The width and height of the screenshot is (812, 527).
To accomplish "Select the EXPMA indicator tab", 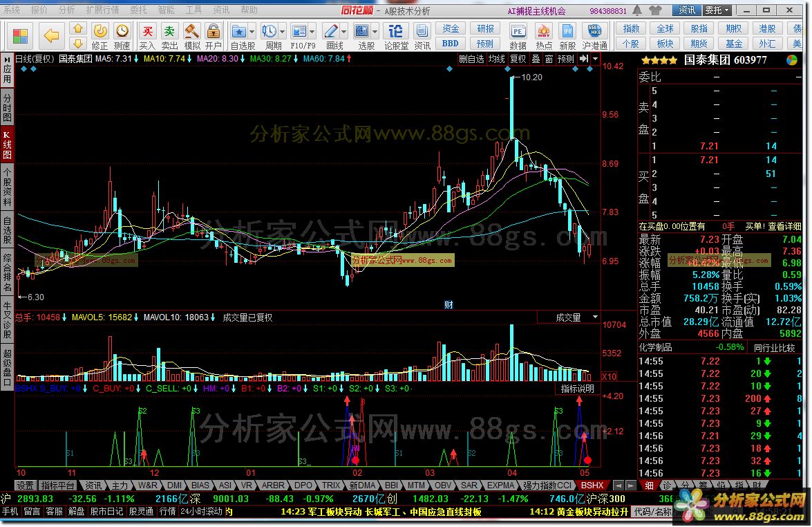I will click(501, 486).
